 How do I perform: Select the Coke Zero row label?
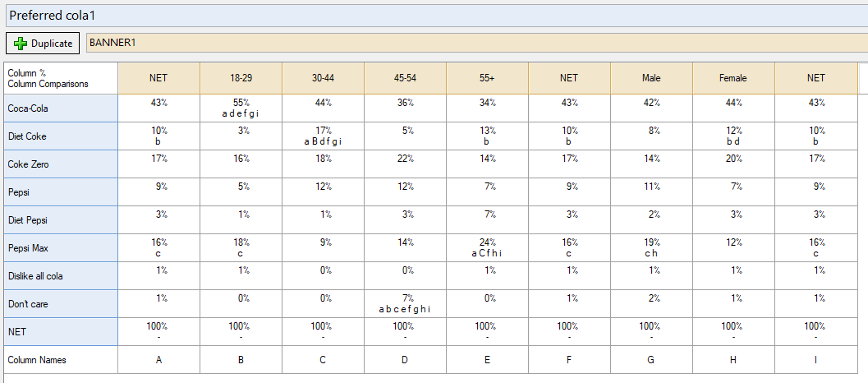coord(61,164)
